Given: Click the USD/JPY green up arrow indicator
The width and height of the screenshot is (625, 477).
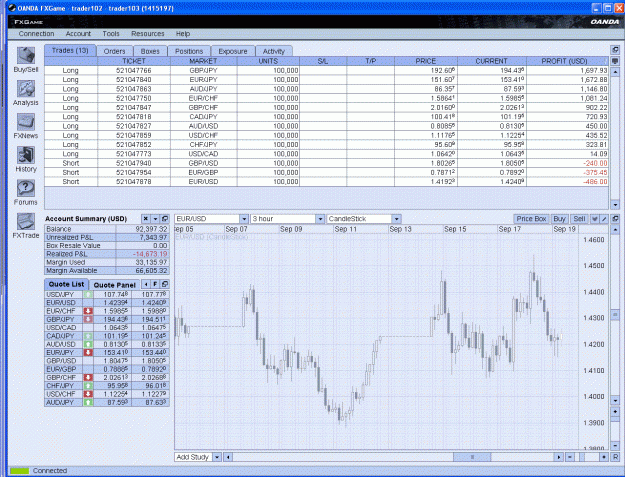Looking at the screenshot, I should pos(88,294).
